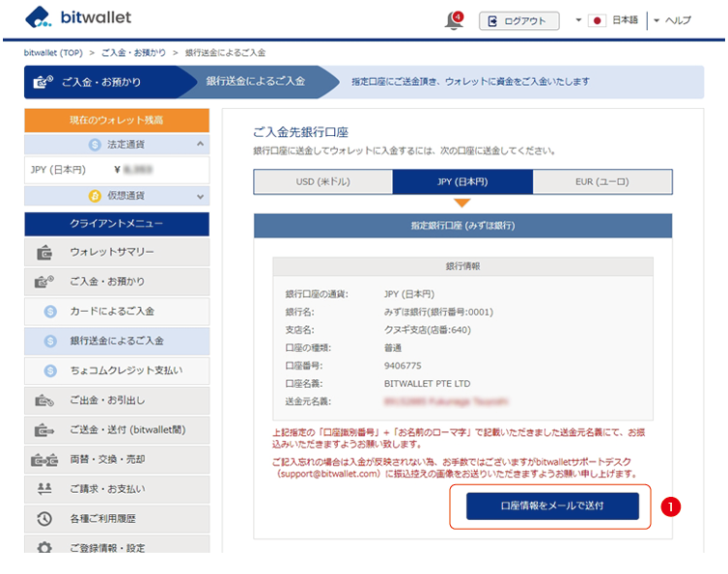Image resolution: width=728 pixels, height=574 pixels.
Task: Select カードによるご入金 submenu item
Action: tap(117, 312)
